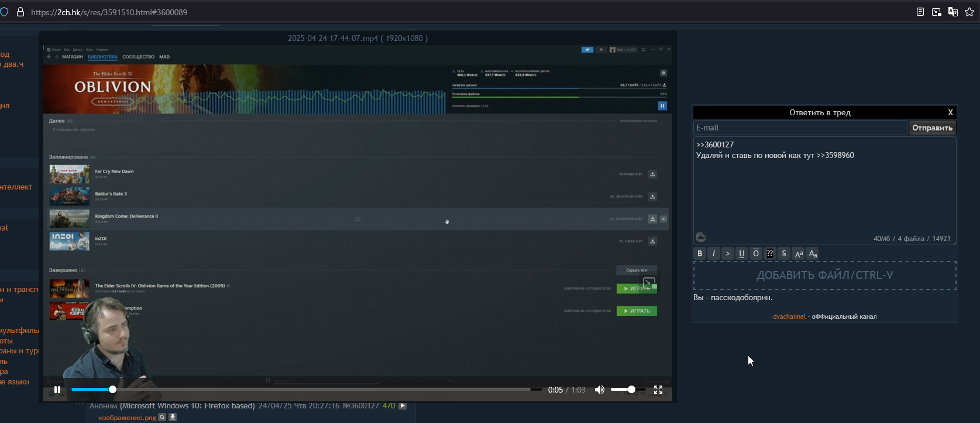980x423 pixels.
Task: Toggle Firefox reader view icon
Action: [x=920, y=12]
